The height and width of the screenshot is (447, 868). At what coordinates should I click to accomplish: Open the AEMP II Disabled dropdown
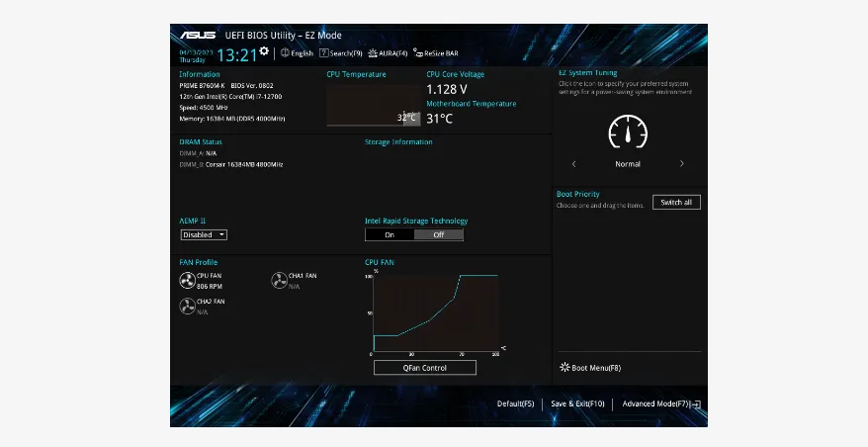click(204, 234)
